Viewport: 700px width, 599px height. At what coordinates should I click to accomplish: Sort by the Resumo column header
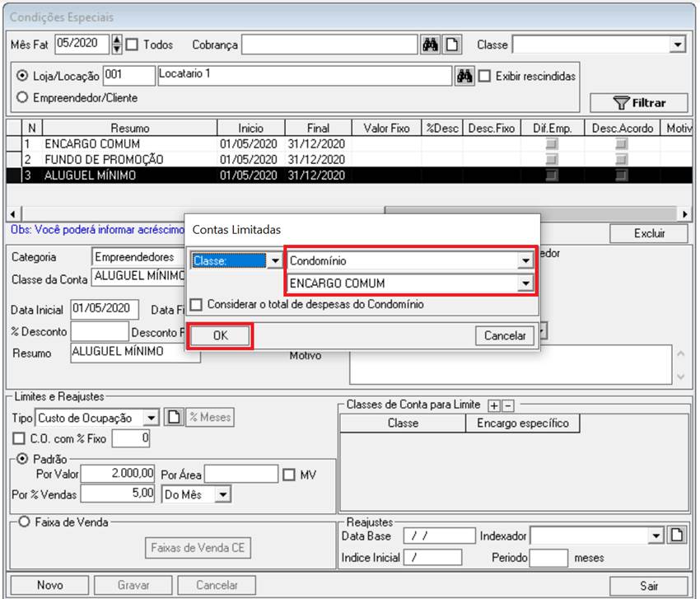point(130,129)
